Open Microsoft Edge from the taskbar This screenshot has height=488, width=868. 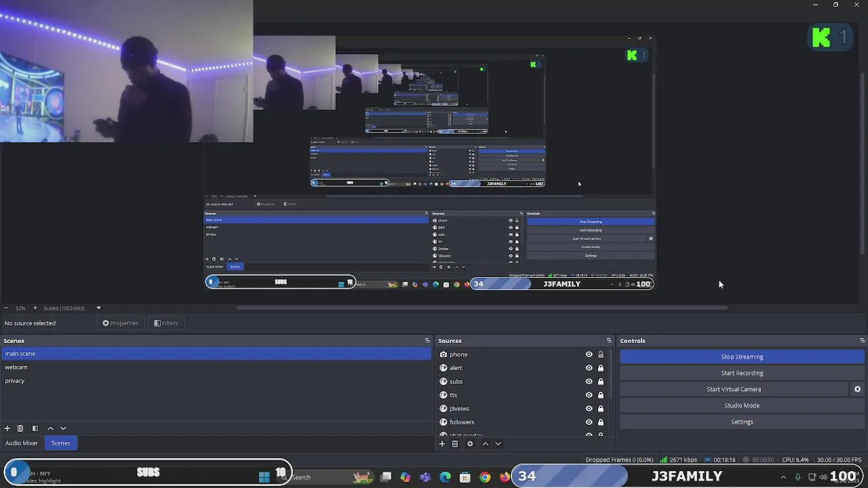pyautogui.click(x=445, y=477)
